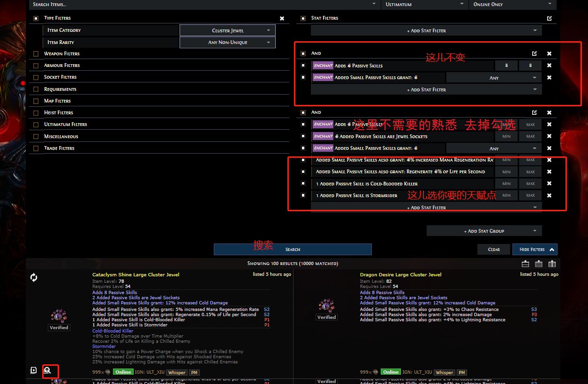Image resolution: width=588 pixels, height=384 pixels.
Task: Click the chaos orb icon on Cataclysm Shine price
Action: tap(107, 372)
